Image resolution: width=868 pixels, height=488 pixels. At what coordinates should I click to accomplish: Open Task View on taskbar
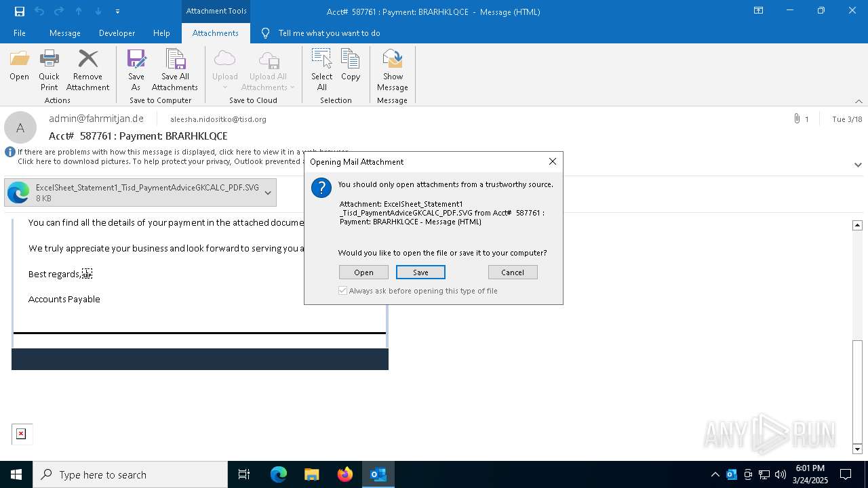tap(244, 474)
